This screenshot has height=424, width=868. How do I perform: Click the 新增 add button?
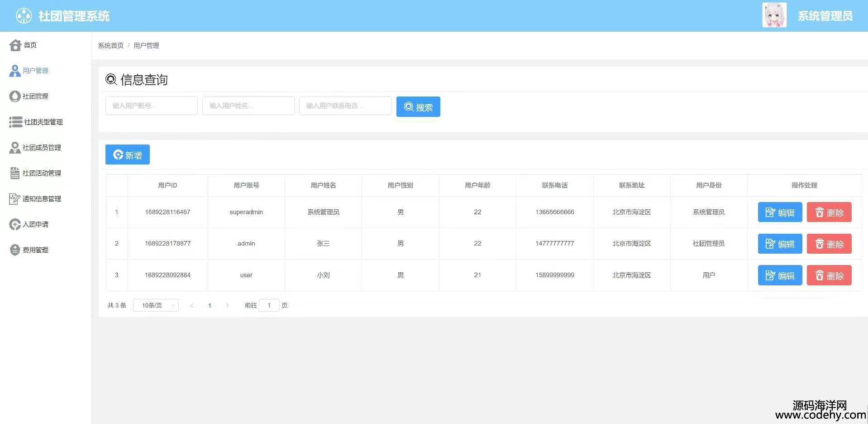pos(128,155)
